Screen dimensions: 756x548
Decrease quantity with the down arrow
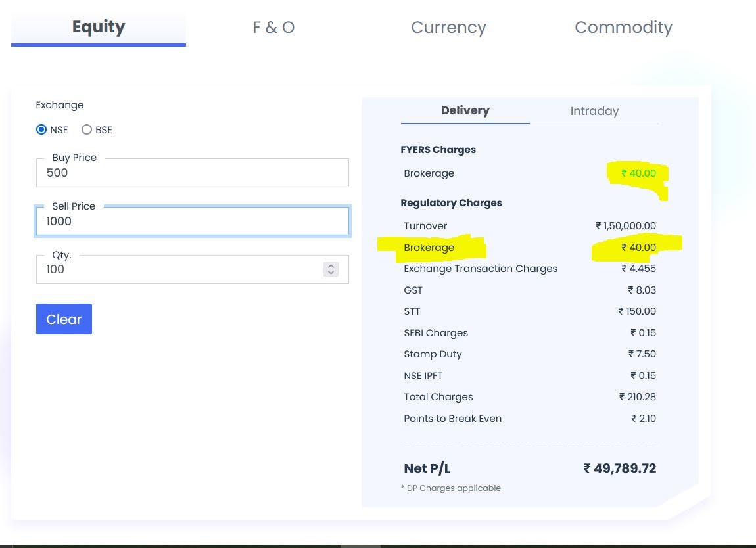click(331, 273)
